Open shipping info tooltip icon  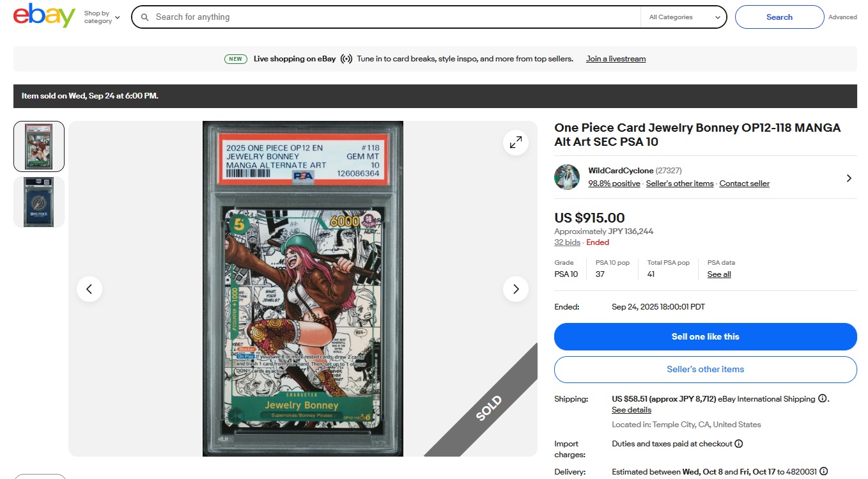[x=823, y=398]
